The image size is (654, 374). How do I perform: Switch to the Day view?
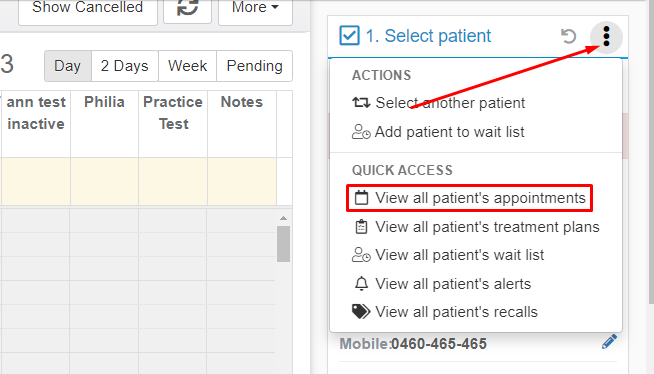click(x=68, y=66)
